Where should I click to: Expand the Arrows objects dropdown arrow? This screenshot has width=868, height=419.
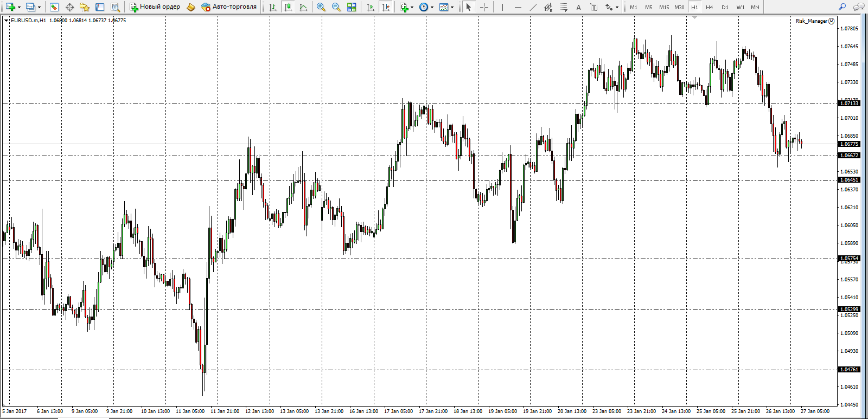(617, 8)
